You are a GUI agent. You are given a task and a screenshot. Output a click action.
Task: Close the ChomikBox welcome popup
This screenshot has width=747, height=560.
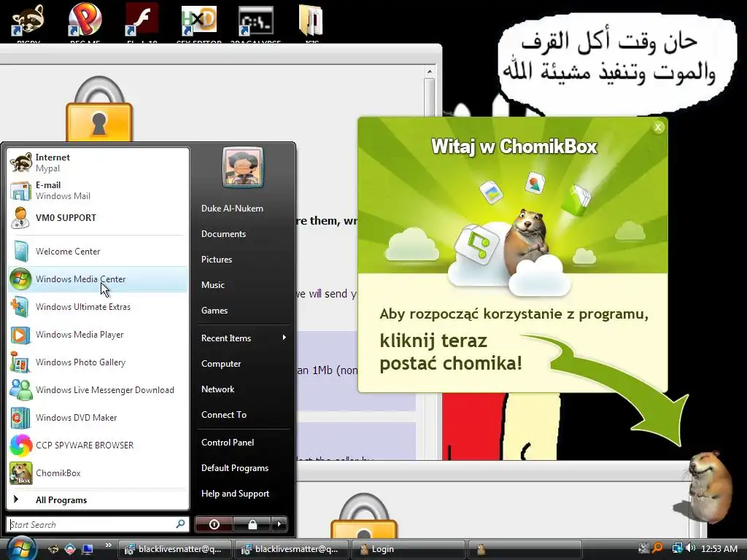point(658,127)
